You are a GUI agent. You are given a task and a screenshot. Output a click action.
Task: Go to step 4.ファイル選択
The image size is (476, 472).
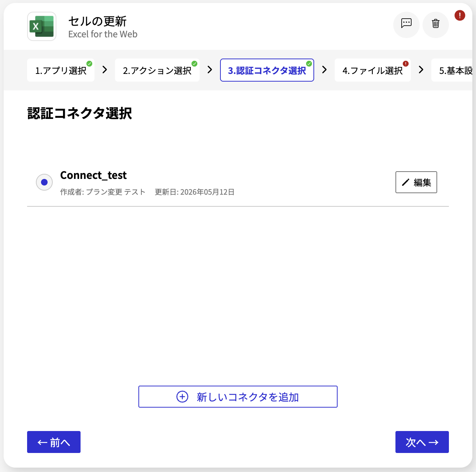[x=373, y=70]
